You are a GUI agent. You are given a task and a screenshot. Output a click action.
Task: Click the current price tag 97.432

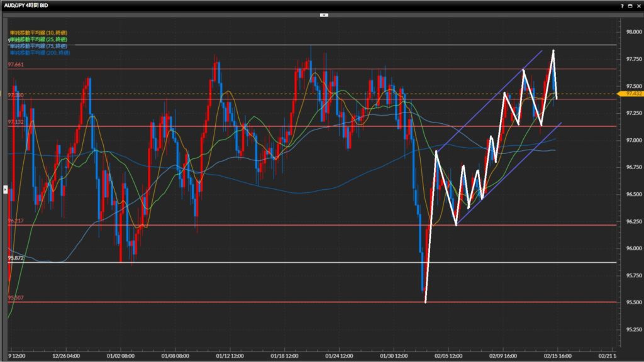[x=631, y=94]
